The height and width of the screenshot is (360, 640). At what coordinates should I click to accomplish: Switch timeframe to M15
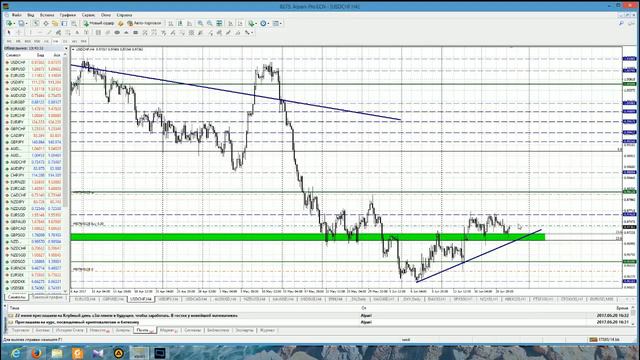tap(27, 41)
